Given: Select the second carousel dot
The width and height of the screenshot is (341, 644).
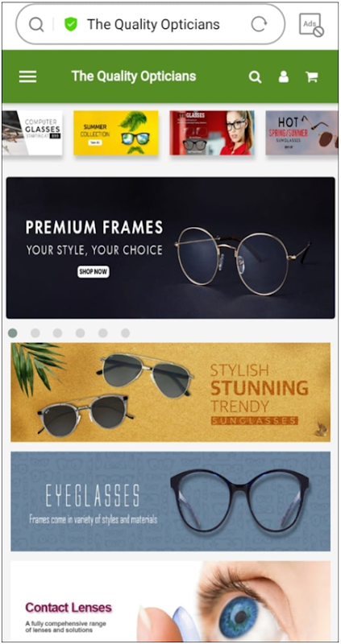Looking at the screenshot, I should 35,332.
